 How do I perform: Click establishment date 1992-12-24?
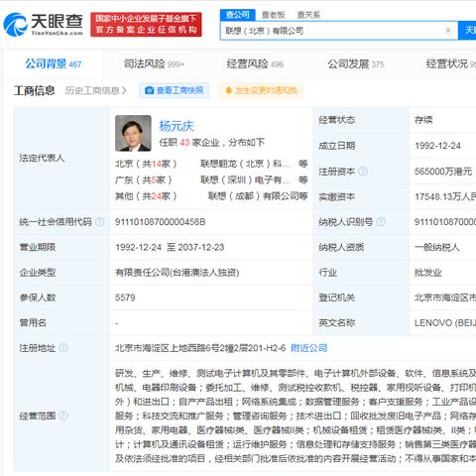tap(437, 146)
